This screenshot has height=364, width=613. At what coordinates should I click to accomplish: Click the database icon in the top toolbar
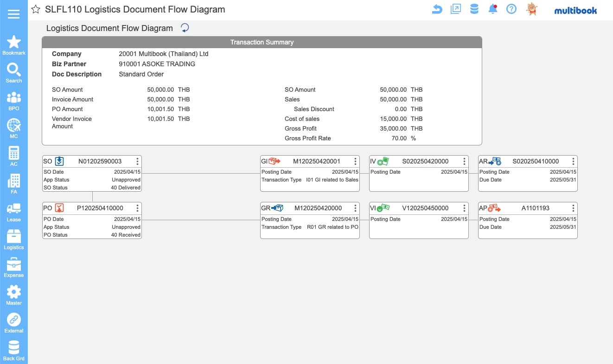(474, 9)
